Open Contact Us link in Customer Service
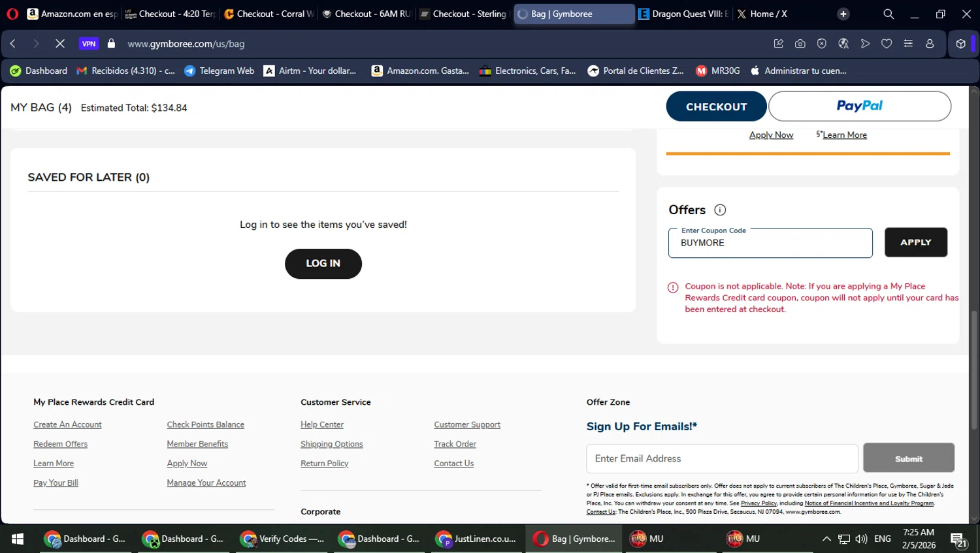This screenshot has width=980, height=553. tap(454, 464)
